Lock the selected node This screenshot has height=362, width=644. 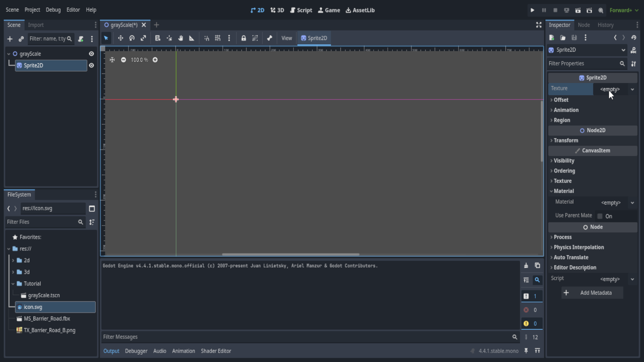coord(244,38)
